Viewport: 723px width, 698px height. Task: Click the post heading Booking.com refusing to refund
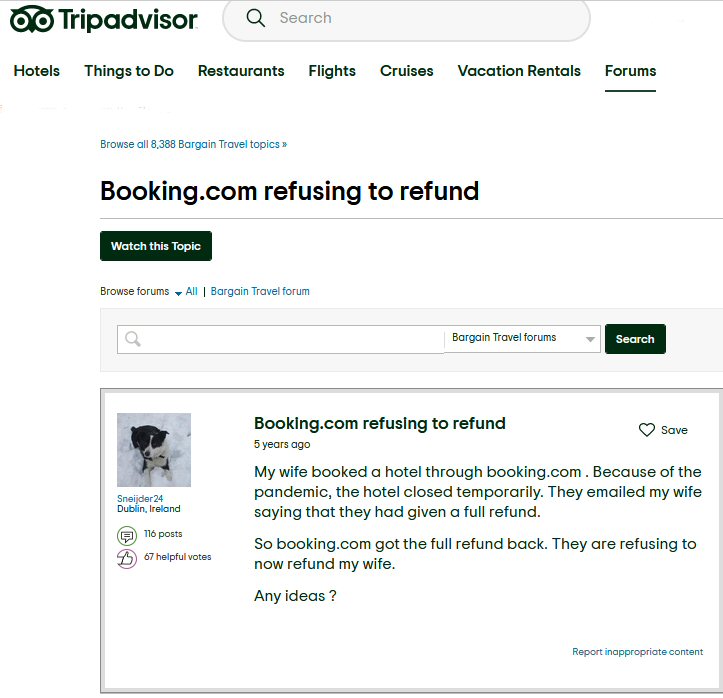point(380,423)
